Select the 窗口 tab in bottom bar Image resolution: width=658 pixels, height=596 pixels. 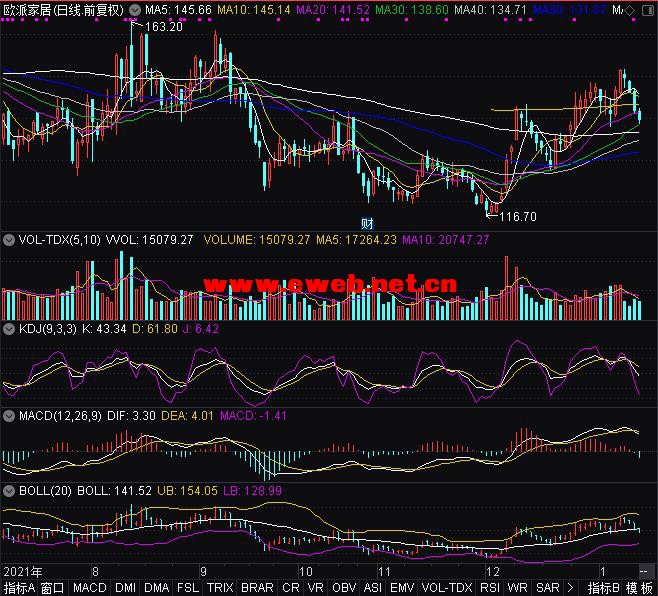point(52,588)
